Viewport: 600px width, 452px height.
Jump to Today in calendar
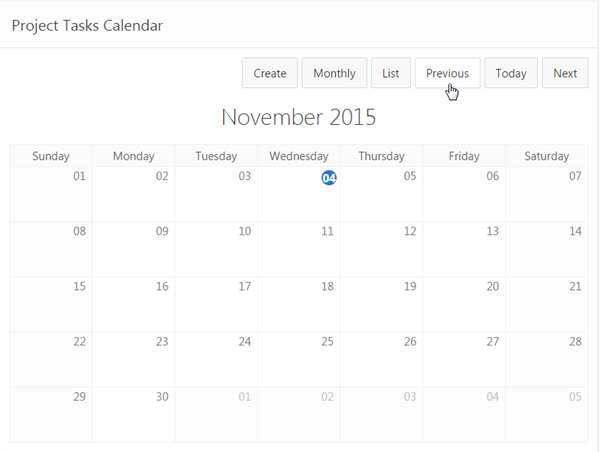511,73
